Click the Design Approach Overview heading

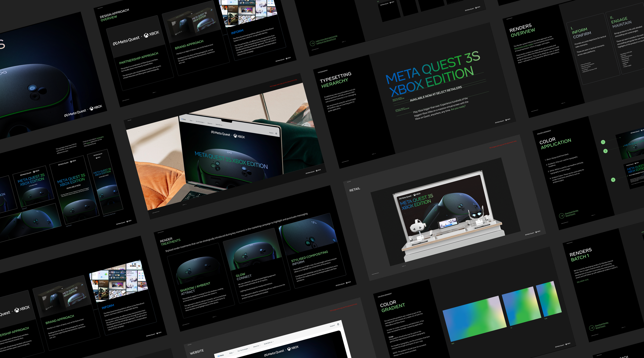(114, 15)
